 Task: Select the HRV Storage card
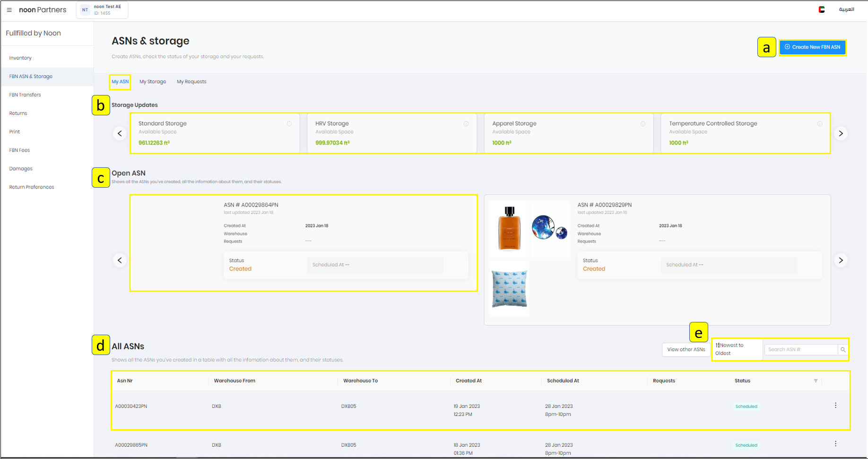tap(392, 133)
